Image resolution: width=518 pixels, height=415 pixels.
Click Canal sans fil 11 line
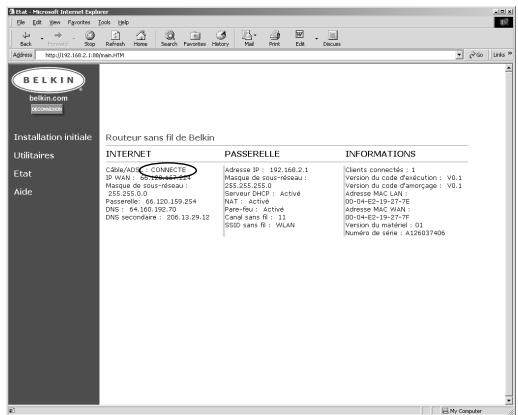tap(255, 217)
